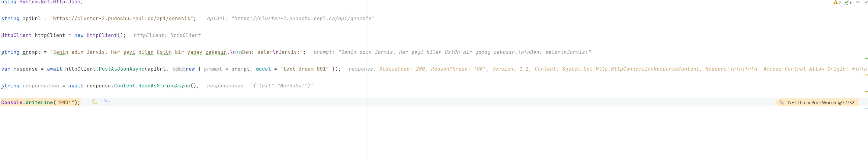This screenshot has height=158, width=868.
Task: Open the green typo count indicator
Action: click(x=848, y=2)
